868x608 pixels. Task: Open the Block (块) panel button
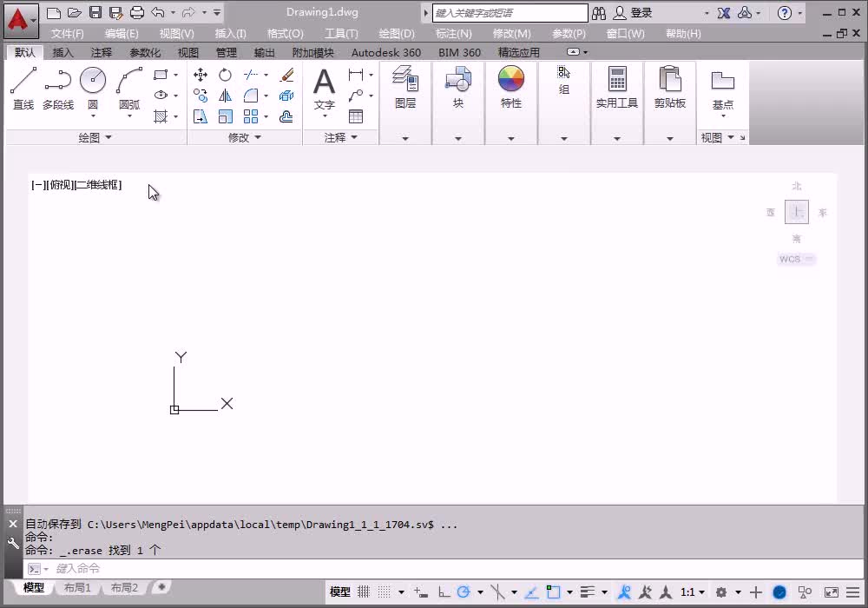pyautogui.click(x=457, y=88)
